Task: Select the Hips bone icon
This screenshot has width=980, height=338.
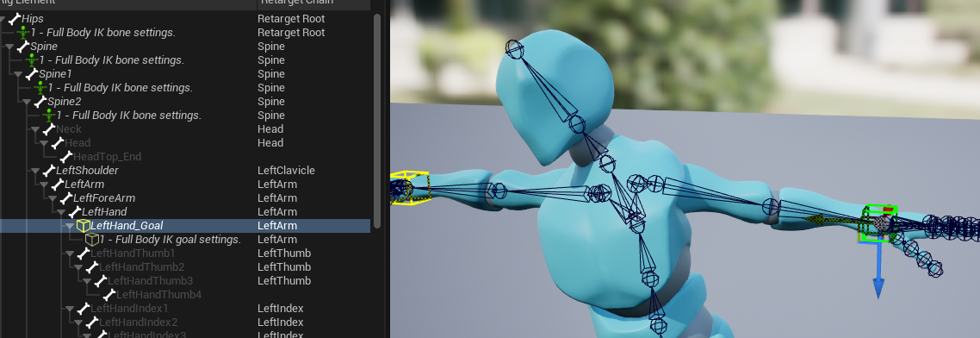Action: 14,19
